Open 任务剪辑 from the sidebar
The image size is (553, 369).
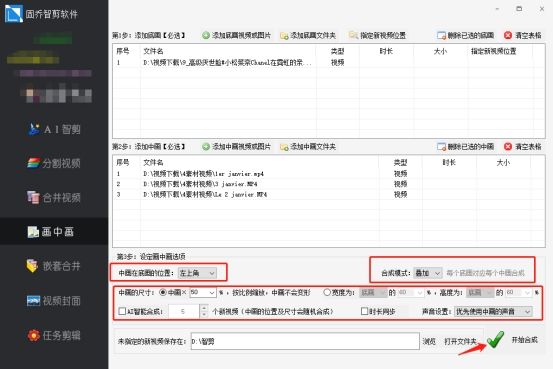54,335
